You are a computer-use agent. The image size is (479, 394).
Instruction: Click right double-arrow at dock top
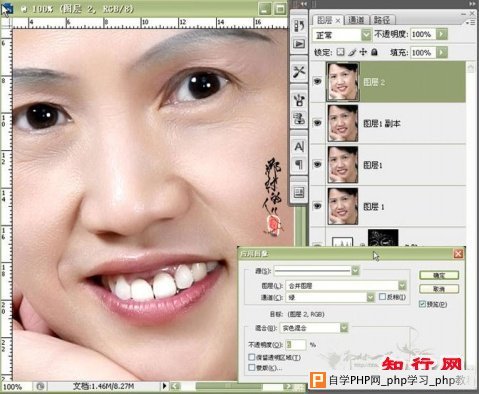click(472, 4)
